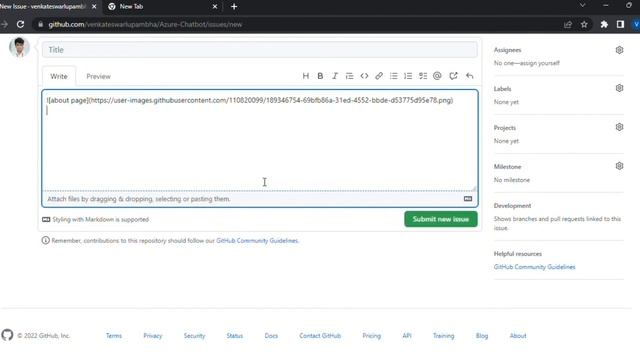Open the Projects gear settings
640x360 pixels.
coord(619,127)
